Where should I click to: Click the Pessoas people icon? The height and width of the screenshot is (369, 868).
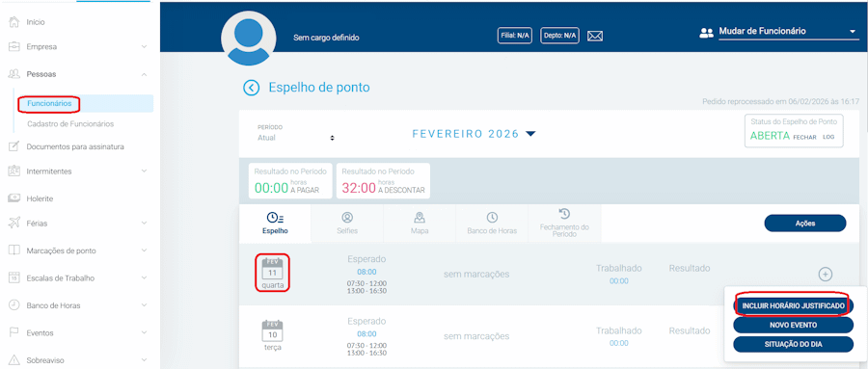pyautogui.click(x=14, y=73)
